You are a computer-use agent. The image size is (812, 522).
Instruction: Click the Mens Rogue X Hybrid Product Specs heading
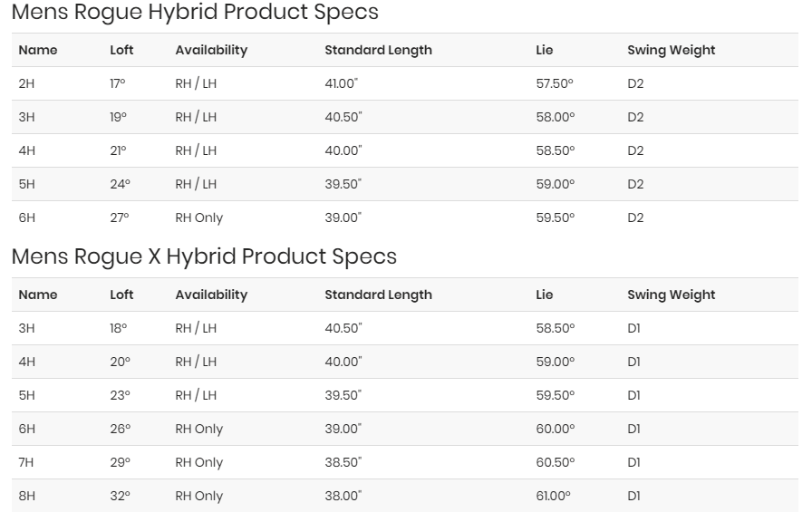204,256
